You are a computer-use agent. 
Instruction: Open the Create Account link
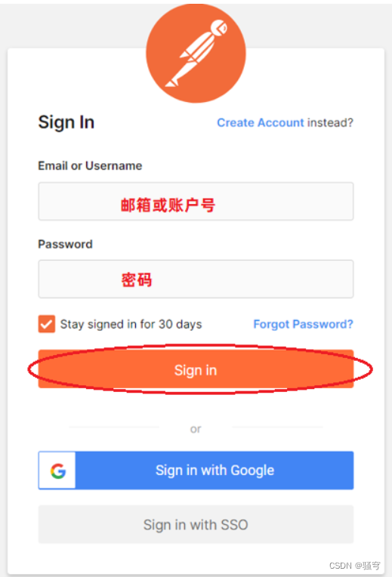[x=261, y=122]
